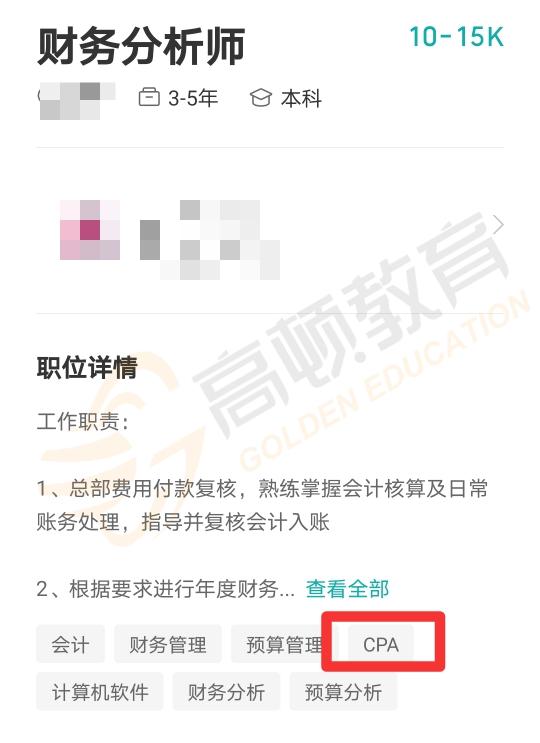Click the 本科 education requirement text
540x743 pixels.
coord(301,98)
